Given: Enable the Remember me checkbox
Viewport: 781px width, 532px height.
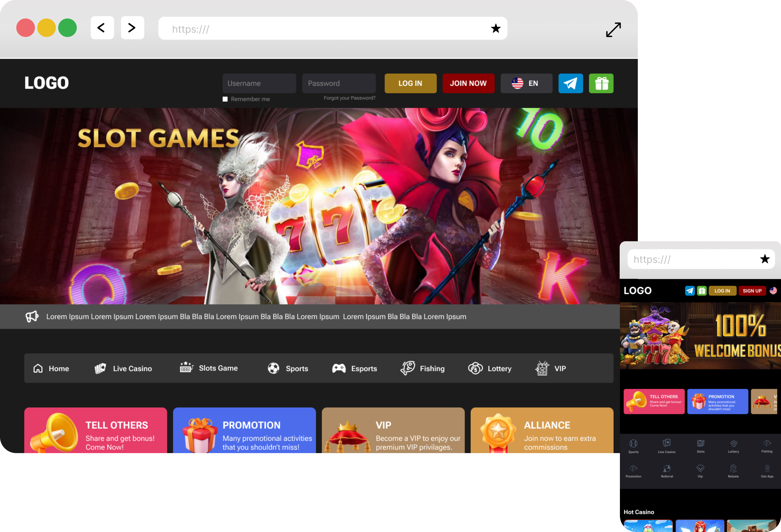Looking at the screenshot, I should [x=225, y=99].
